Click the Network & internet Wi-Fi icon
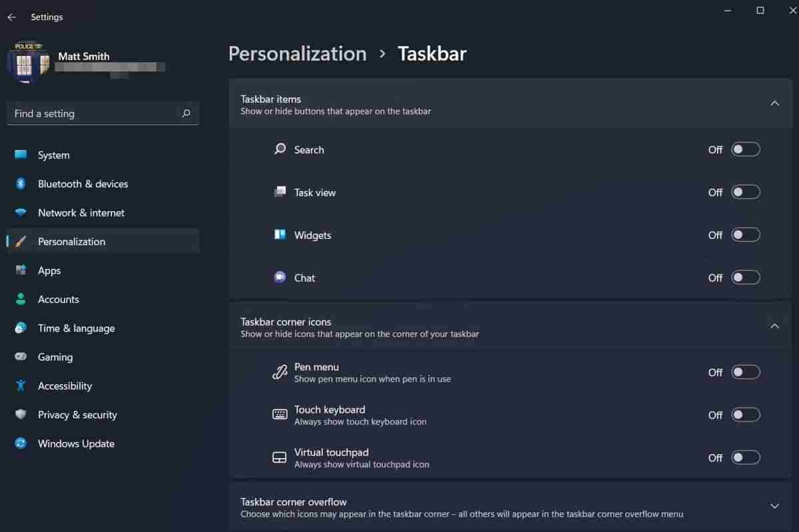799x532 pixels. [21, 213]
